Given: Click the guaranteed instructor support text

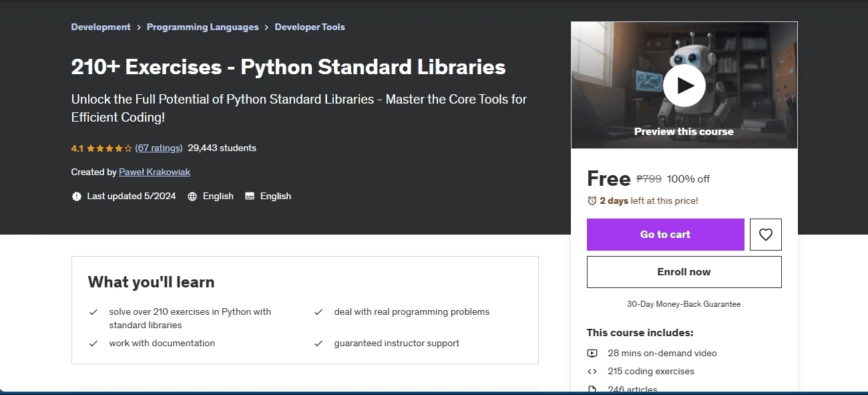Looking at the screenshot, I should tap(397, 344).
